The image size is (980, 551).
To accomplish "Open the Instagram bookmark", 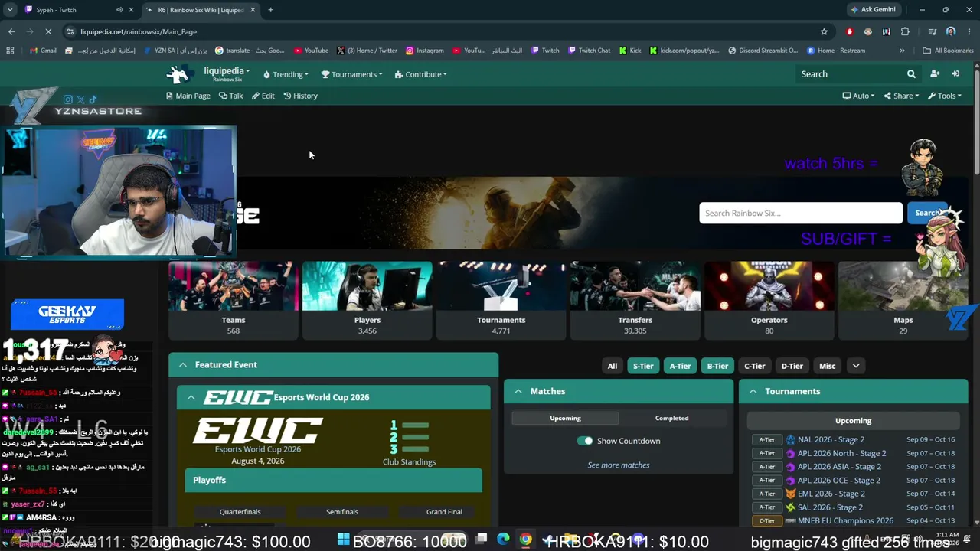I will [425, 51].
